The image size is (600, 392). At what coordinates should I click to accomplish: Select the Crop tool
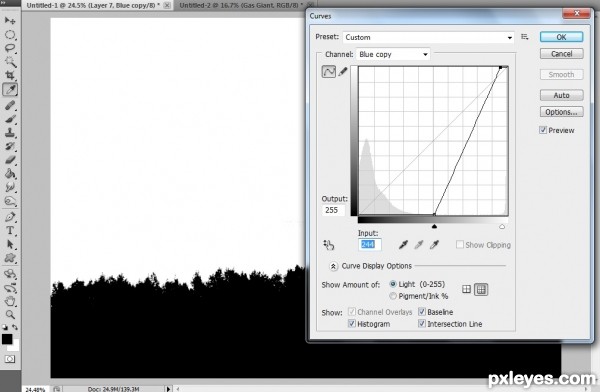tap(10, 75)
